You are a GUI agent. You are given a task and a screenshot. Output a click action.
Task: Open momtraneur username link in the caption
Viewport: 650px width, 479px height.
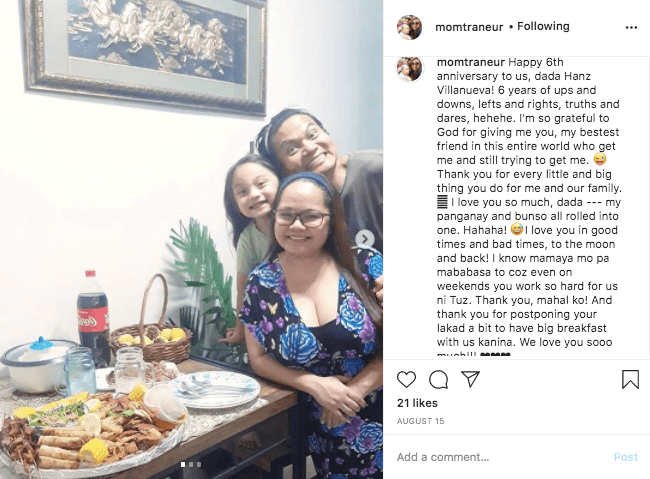[x=471, y=62]
